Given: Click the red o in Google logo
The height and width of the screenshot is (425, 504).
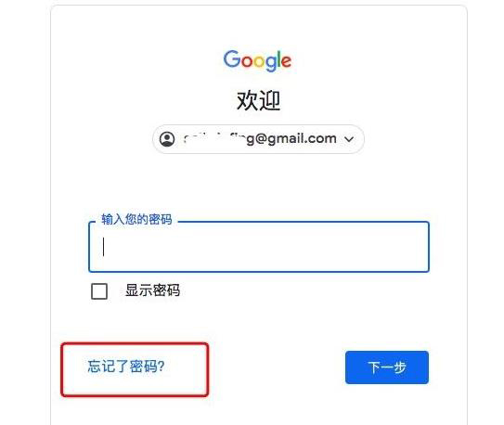Looking at the screenshot, I should (x=247, y=61).
